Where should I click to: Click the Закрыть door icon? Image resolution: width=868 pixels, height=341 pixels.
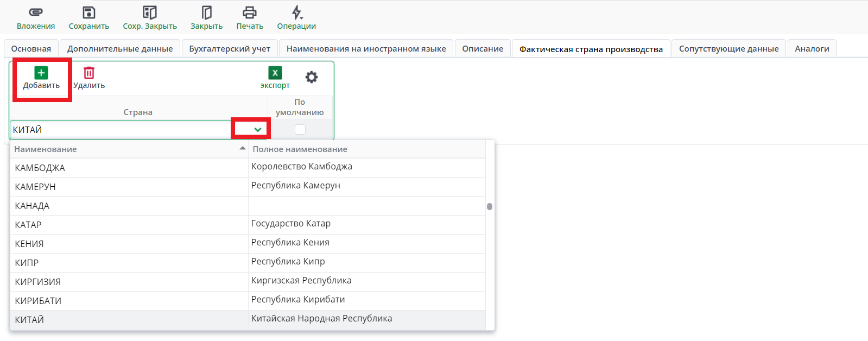coord(206,12)
